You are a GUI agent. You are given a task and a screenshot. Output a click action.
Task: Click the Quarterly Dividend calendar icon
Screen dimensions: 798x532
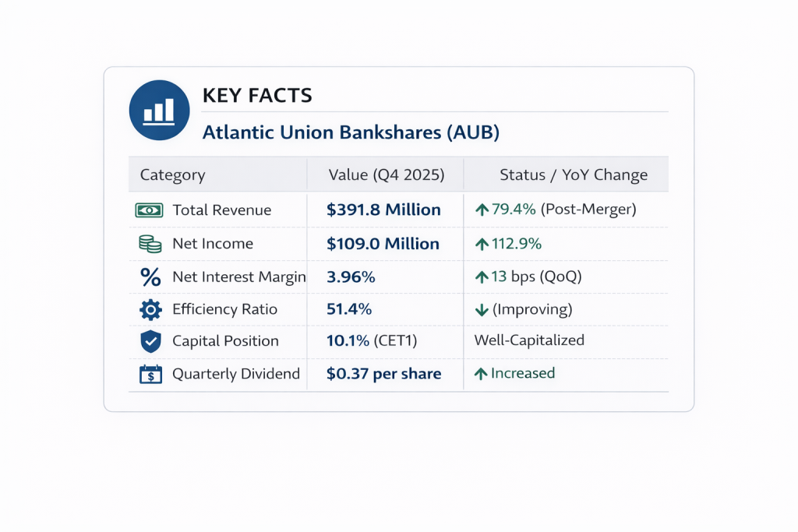tap(150, 374)
